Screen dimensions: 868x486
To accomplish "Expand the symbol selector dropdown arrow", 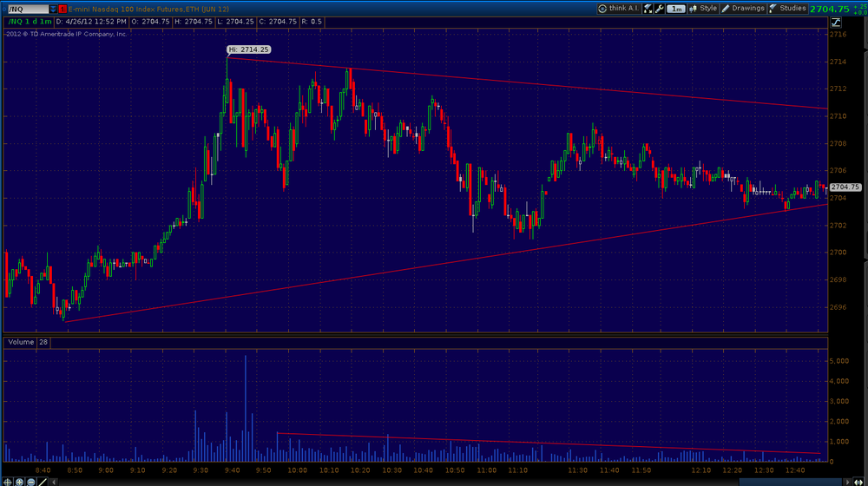I will [x=53, y=9].
